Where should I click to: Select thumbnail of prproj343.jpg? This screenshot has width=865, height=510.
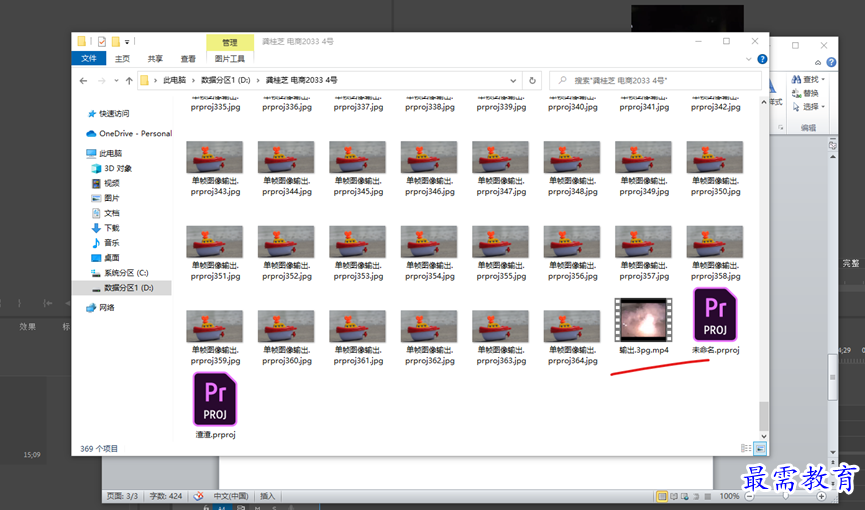tap(215, 157)
